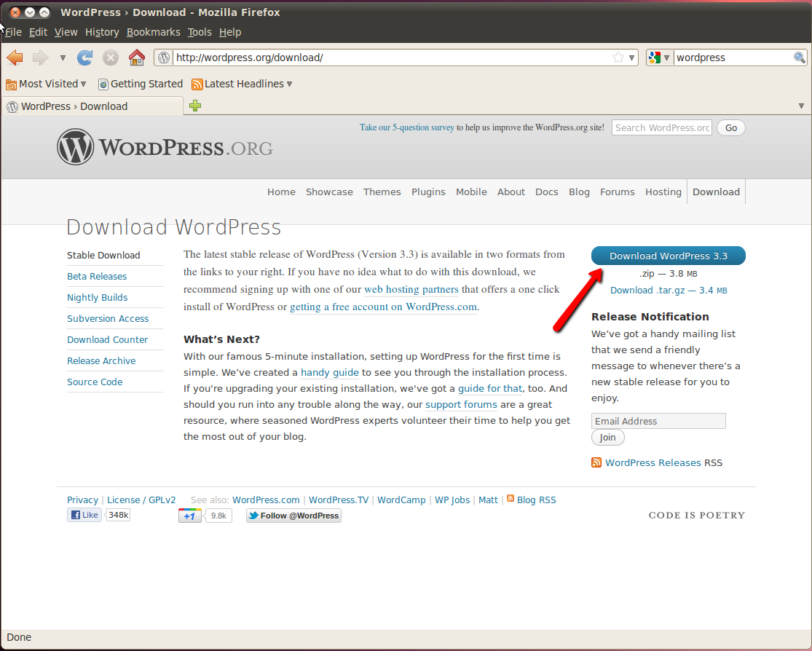
Task: Bookmark this page with the star icon
Action: click(x=618, y=58)
